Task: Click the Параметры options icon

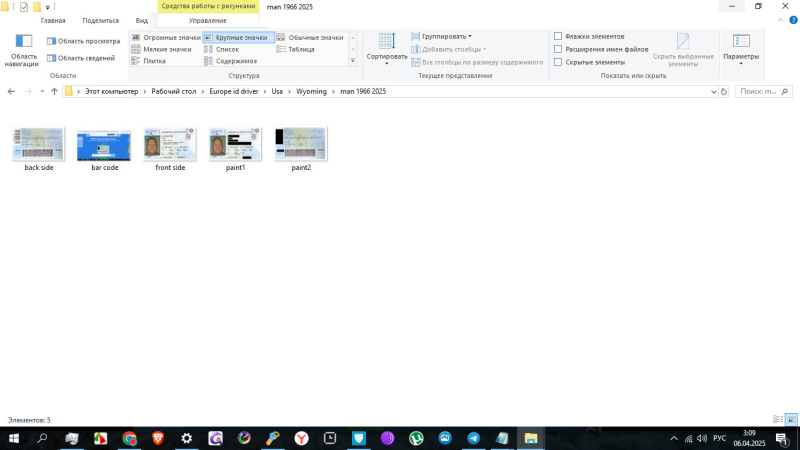Action: click(x=741, y=47)
